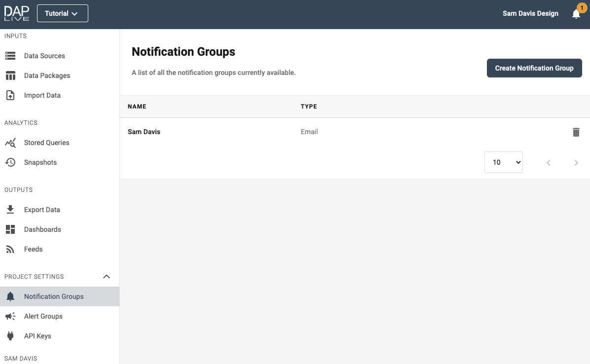The image size is (590, 364).
Task: Go to next page of results
Action: pyautogui.click(x=576, y=163)
